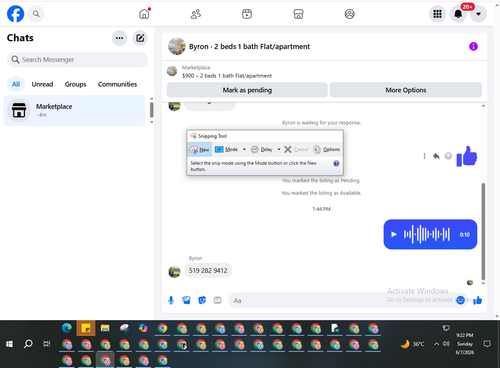Attach a photo with image icon

pyautogui.click(x=186, y=300)
